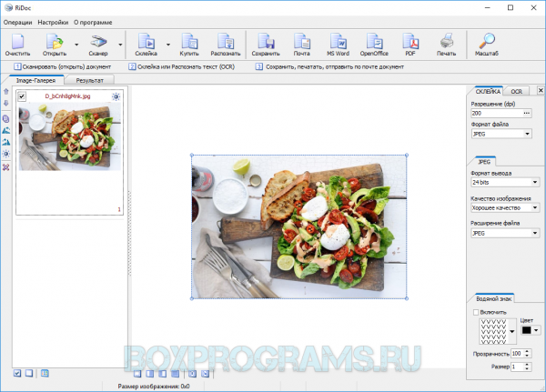Click the Распознать OCR icon
546x392 pixels.
[226, 42]
